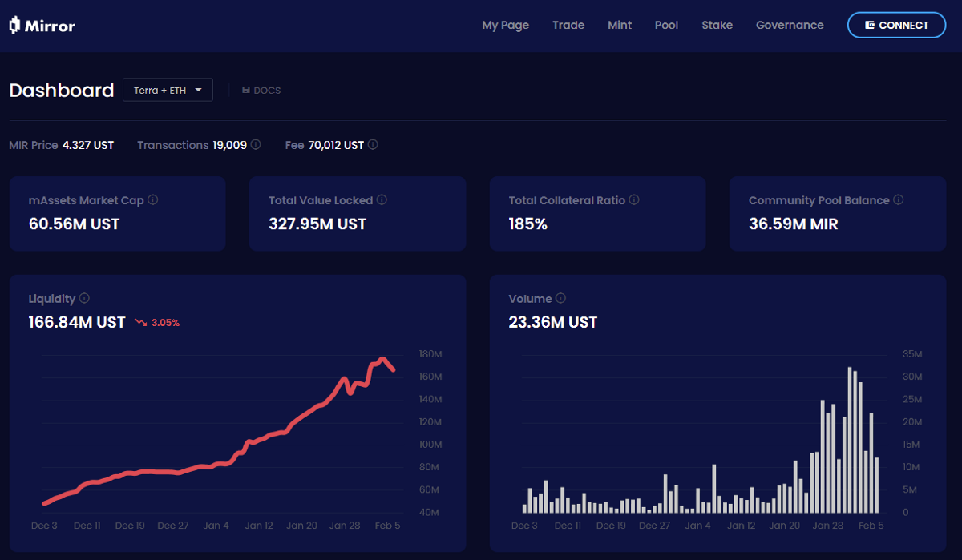This screenshot has height=560, width=962.
Task: Click the wallet icon in CONNECT button
Action: click(870, 26)
